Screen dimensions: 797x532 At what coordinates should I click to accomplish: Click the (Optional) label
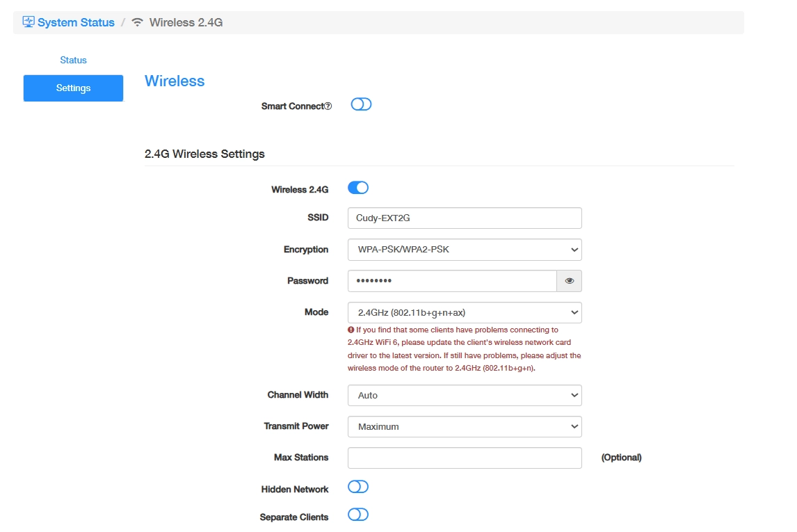coord(621,458)
